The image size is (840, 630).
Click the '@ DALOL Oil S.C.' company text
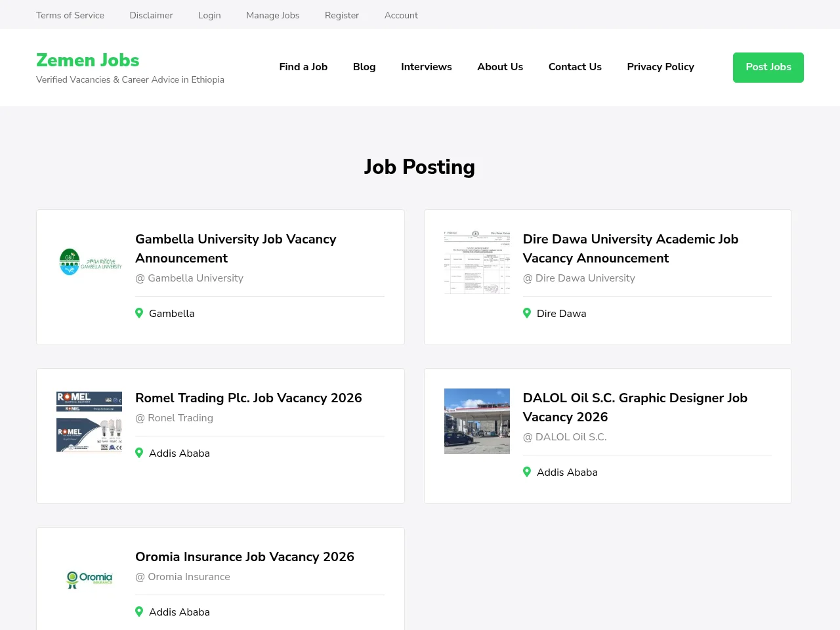pos(564,437)
